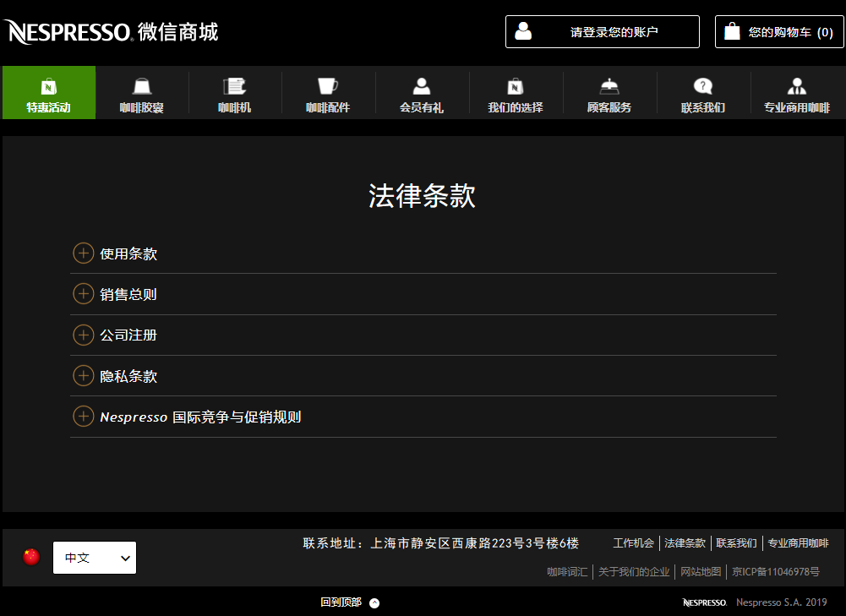Open the shopping cart bag icon
Image resolution: width=846 pixels, height=616 pixels.
pos(732,32)
